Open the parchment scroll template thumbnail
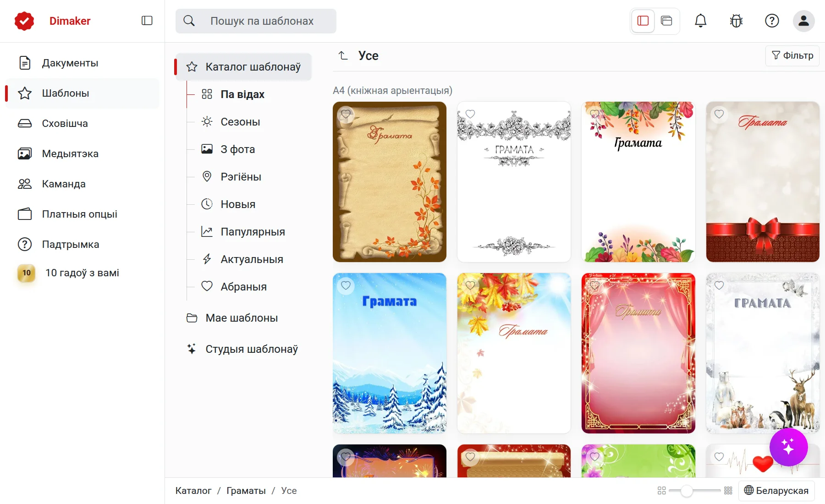Viewport: 825px width, 504px height. [x=390, y=182]
